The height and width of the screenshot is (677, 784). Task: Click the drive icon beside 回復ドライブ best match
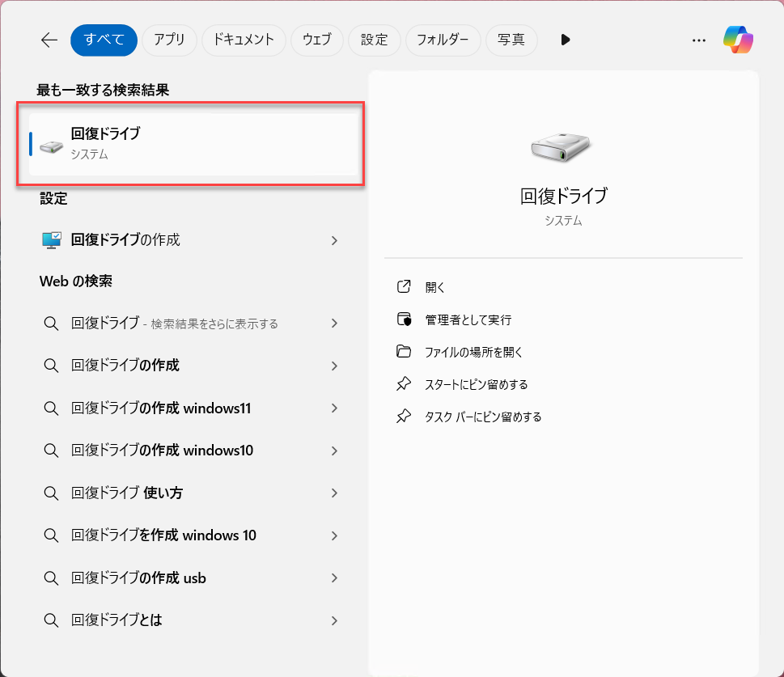point(51,146)
